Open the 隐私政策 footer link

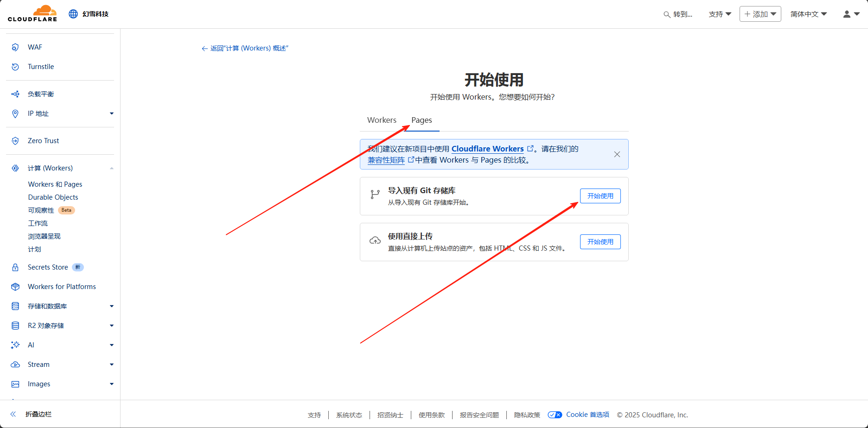[x=527, y=415]
